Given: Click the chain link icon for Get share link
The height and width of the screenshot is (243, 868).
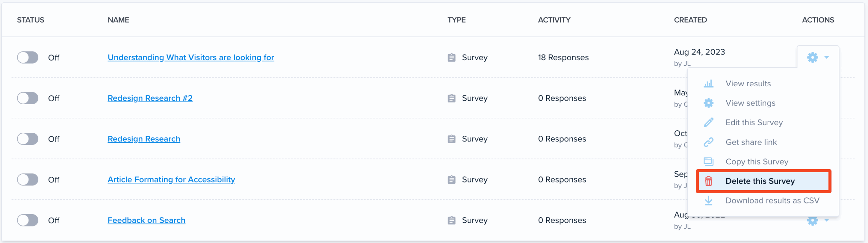Looking at the screenshot, I should coord(708,142).
